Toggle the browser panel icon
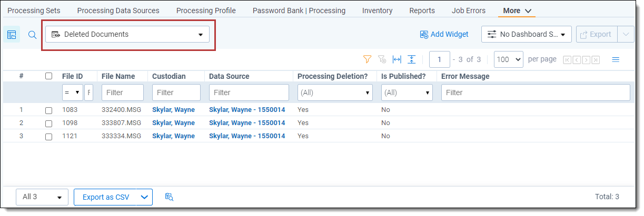This screenshot has width=644, height=216. point(12,35)
